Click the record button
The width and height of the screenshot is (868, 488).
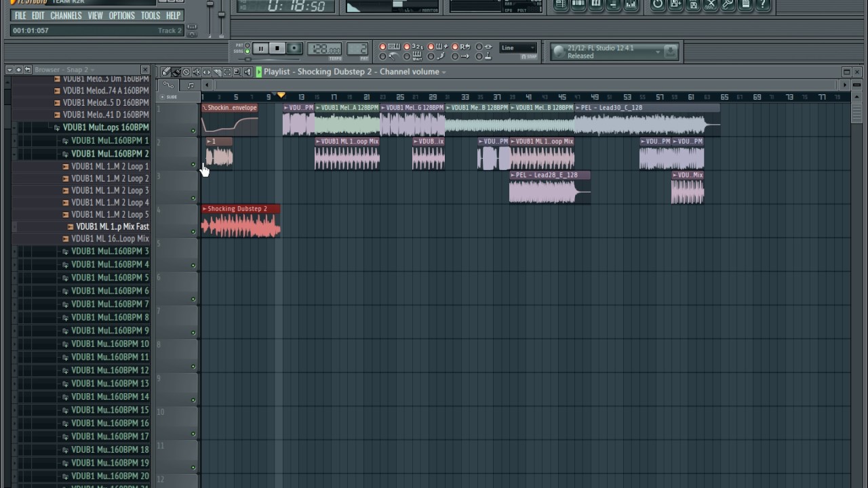(294, 48)
